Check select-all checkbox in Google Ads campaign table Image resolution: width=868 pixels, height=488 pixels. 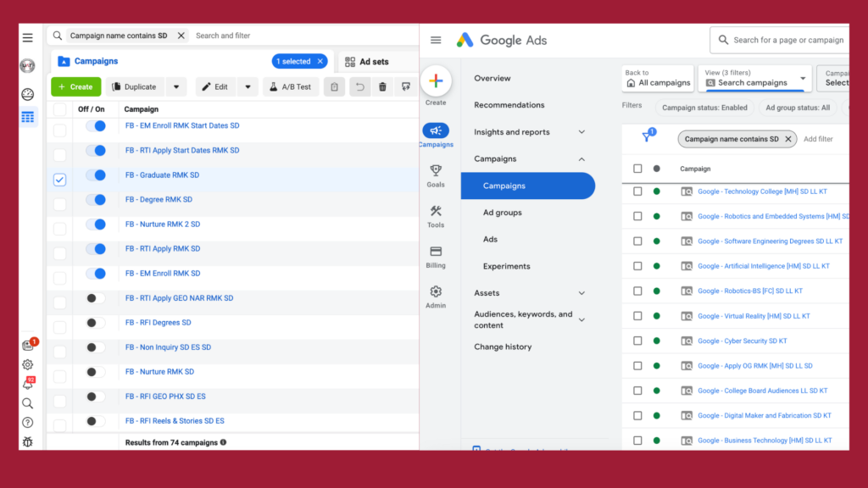637,169
